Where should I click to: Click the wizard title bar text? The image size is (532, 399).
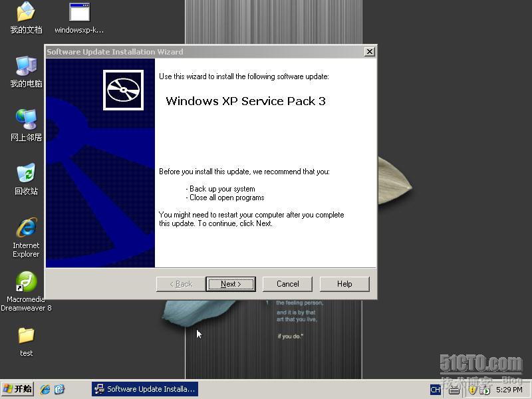click(115, 52)
